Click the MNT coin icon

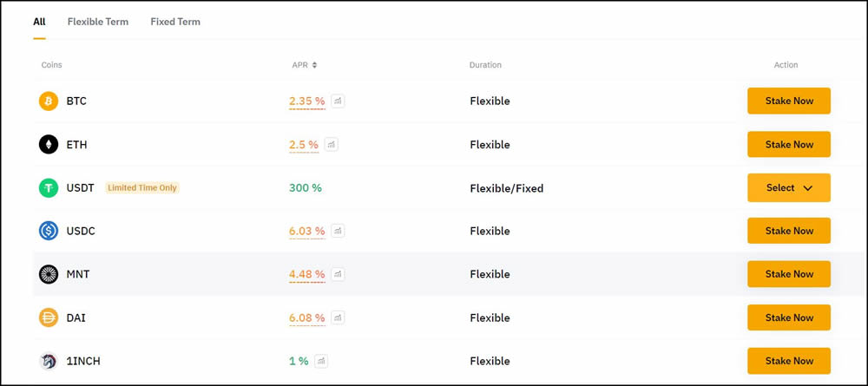tap(49, 274)
